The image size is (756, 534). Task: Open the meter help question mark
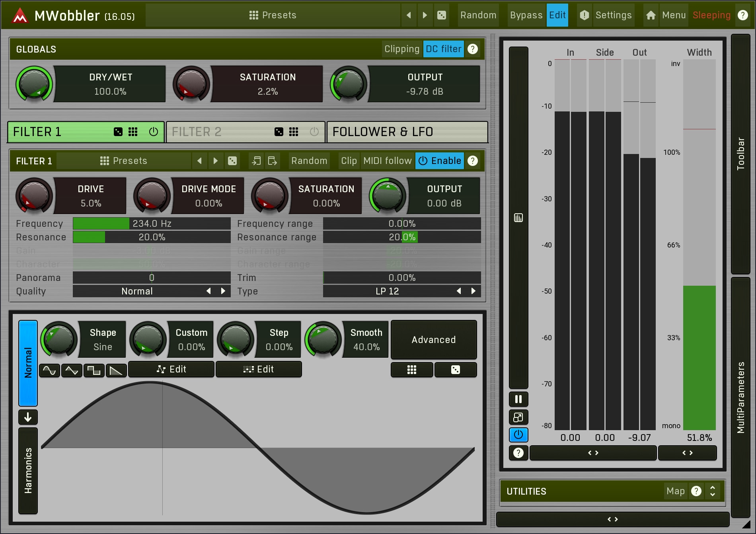518,453
